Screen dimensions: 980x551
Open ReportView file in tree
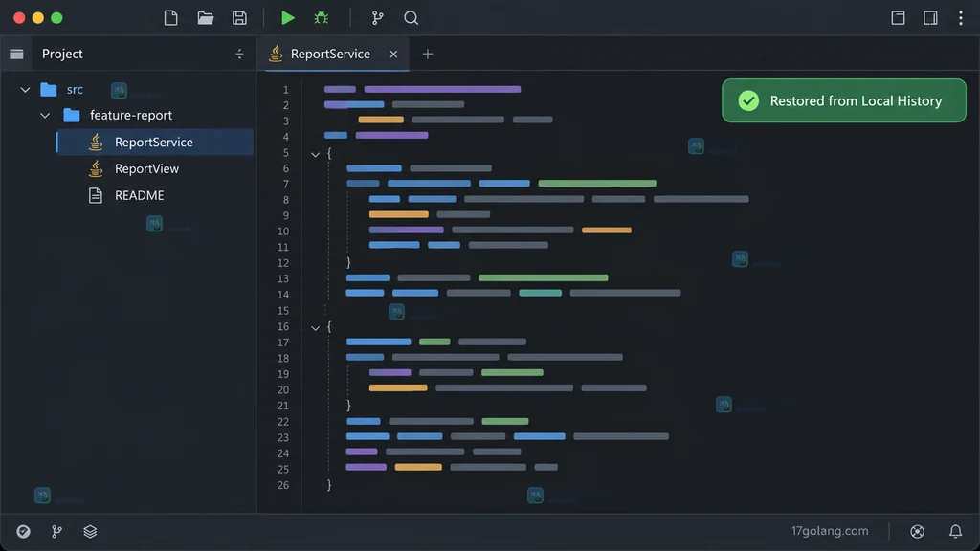click(146, 168)
